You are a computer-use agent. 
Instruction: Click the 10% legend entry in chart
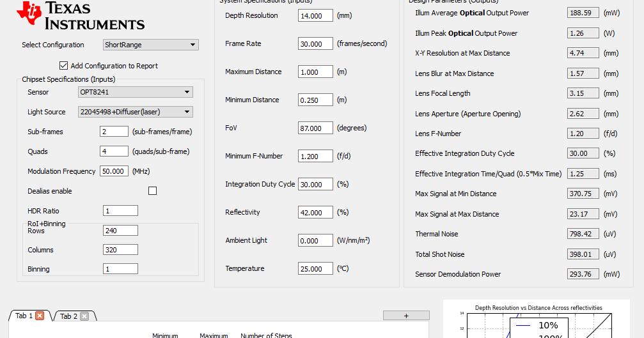pos(537,325)
